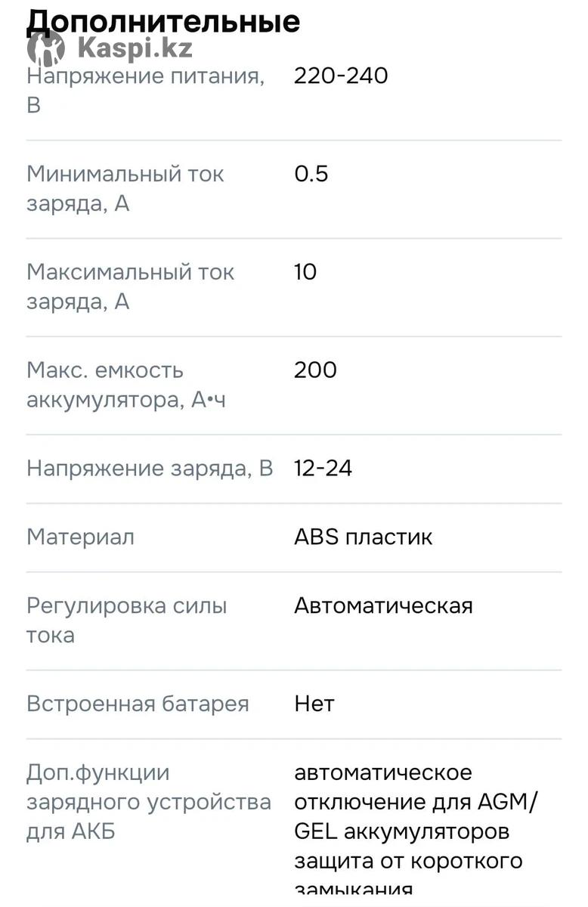Image resolution: width=588 pixels, height=907 pixels.
Task: Select the Нет value for built-in battery
Action: point(314,704)
